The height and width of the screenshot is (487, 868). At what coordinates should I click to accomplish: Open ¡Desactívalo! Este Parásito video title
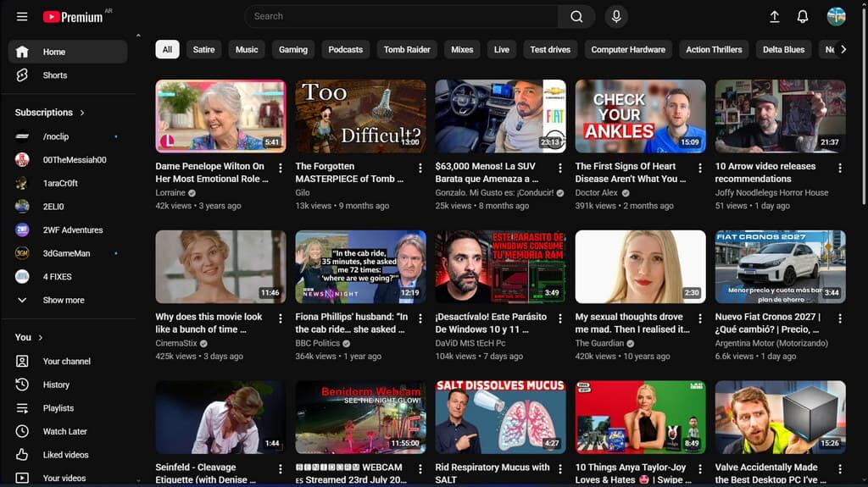(491, 323)
